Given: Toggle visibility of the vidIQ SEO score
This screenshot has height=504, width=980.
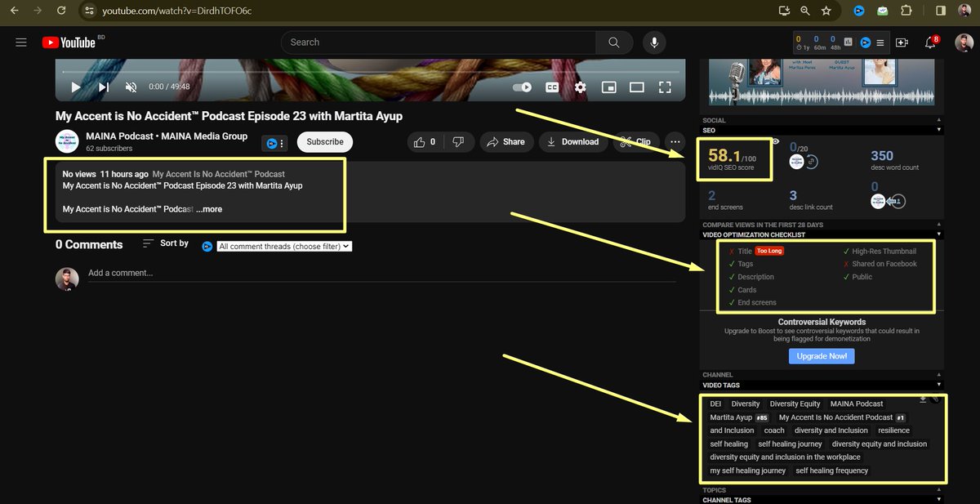Looking at the screenshot, I should [776, 140].
